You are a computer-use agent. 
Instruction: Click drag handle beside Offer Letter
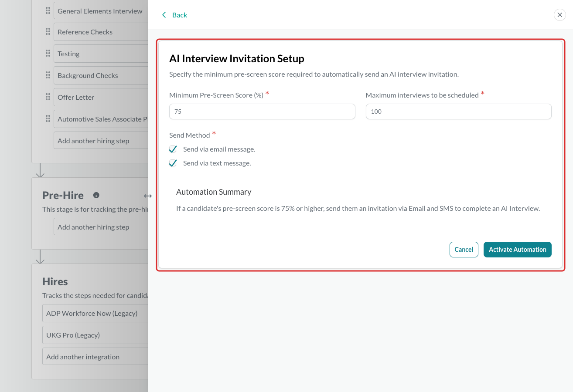[x=48, y=97]
